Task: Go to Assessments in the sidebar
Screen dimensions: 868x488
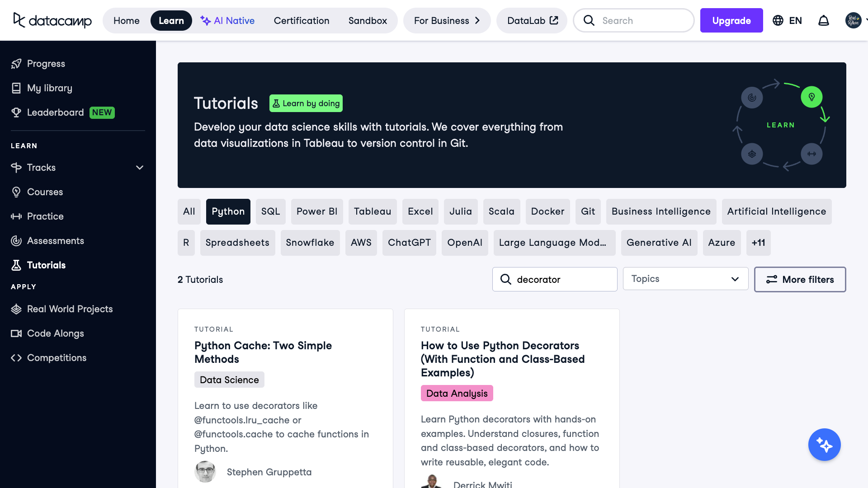Action: coord(55,241)
